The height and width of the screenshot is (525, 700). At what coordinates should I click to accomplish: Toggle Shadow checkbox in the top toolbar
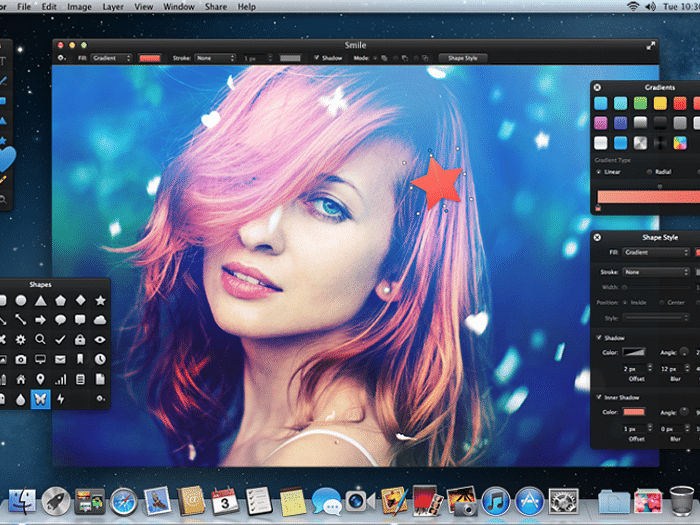[x=316, y=58]
